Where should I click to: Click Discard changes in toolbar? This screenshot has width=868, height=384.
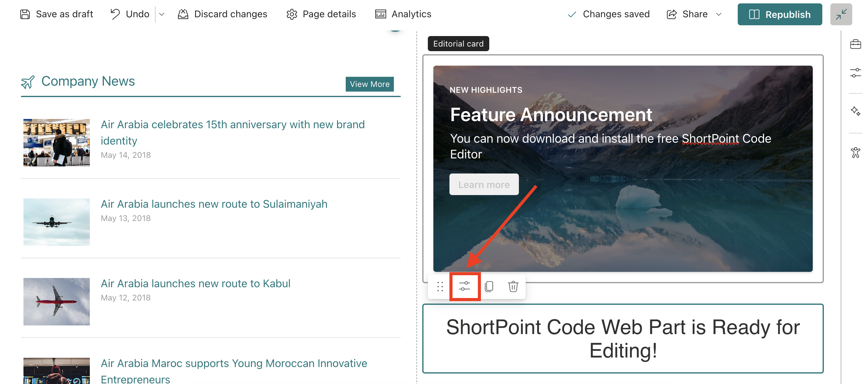pos(222,14)
